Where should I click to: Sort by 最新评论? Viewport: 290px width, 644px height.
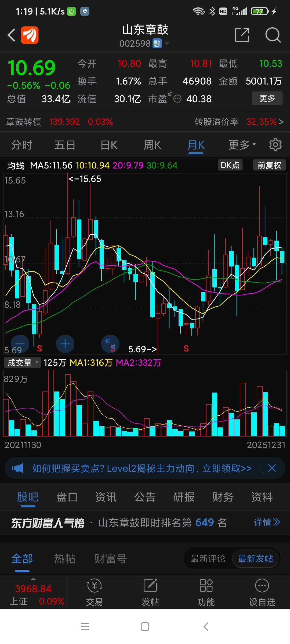208,559
